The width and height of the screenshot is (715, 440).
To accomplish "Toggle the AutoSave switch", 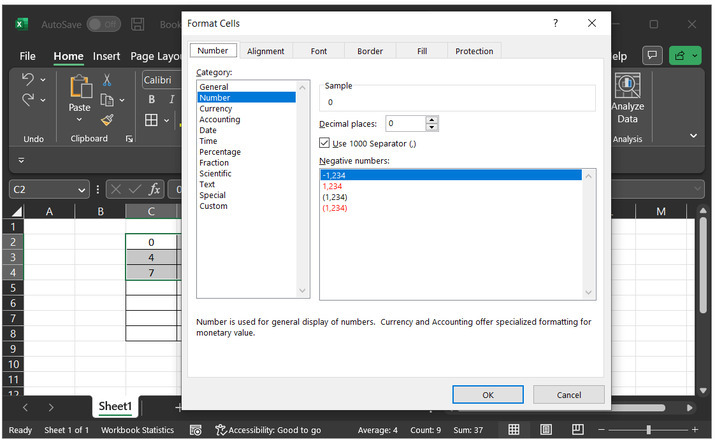I will 103,24.
